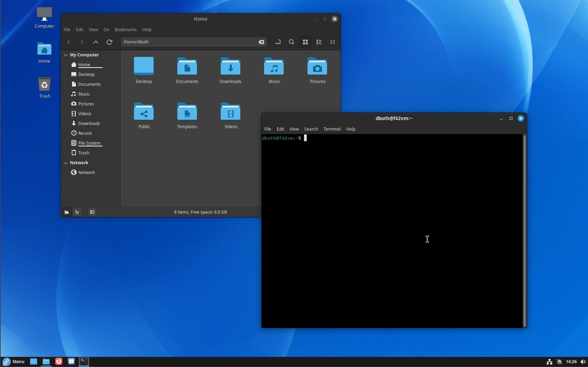Select the Videos folder icon
The width and height of the screenshot is (588, 367).
(231, 111)
